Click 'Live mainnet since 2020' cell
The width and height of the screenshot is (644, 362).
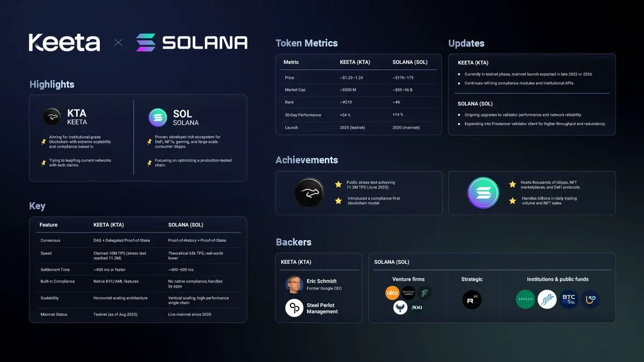[x=189, y=314]
